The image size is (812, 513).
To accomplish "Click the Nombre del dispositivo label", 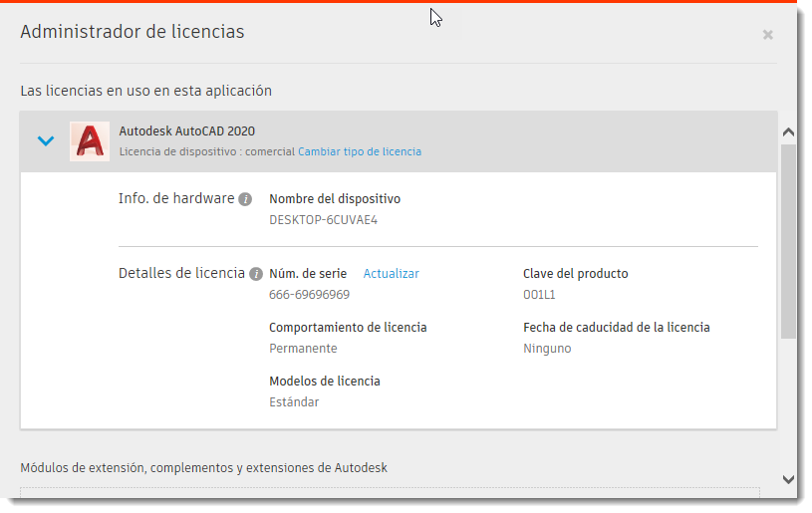I will pyautogui.click(x=335, y=199).
